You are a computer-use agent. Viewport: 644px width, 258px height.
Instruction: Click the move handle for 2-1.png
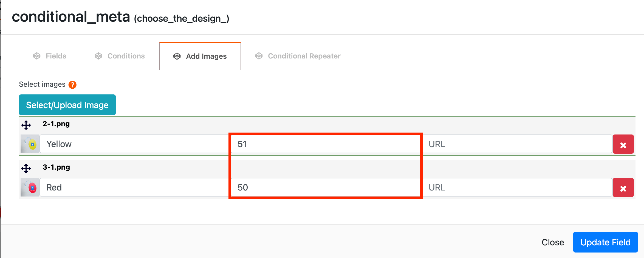(26, 125)
